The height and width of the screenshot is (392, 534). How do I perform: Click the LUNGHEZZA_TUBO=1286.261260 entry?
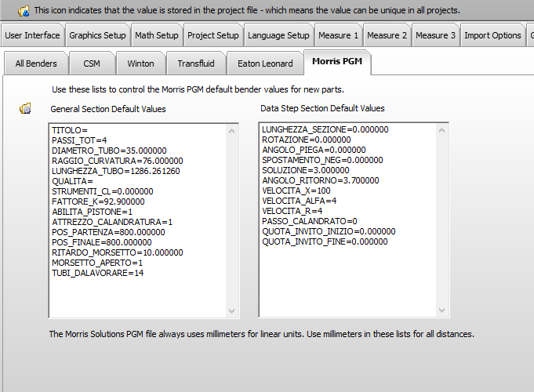[116, 172]
